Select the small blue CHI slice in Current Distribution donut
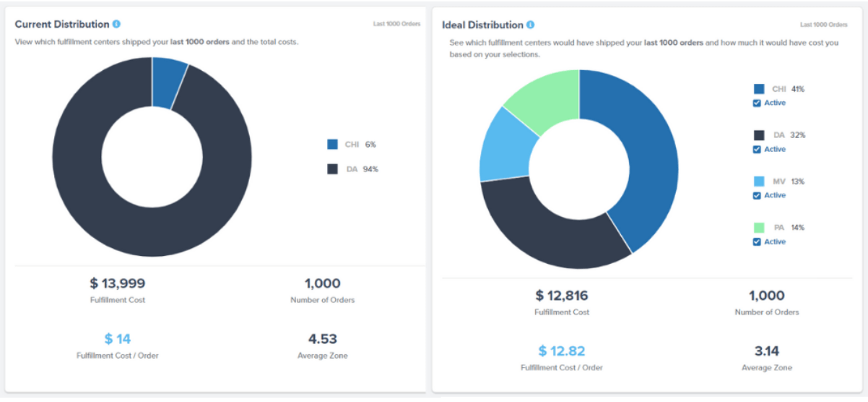This screenshot has height=402, width=868. point(168,82)
